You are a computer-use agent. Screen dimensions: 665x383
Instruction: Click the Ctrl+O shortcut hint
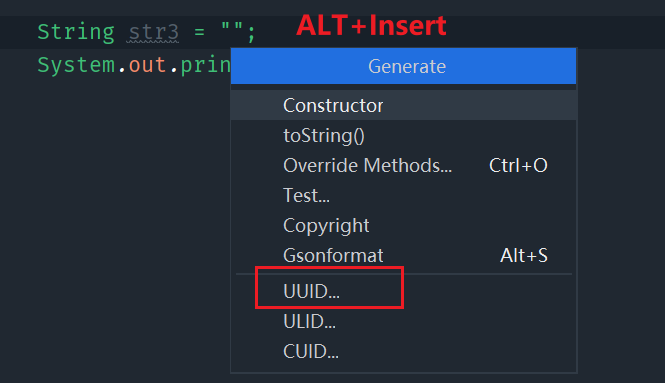(x=518, y=165)
